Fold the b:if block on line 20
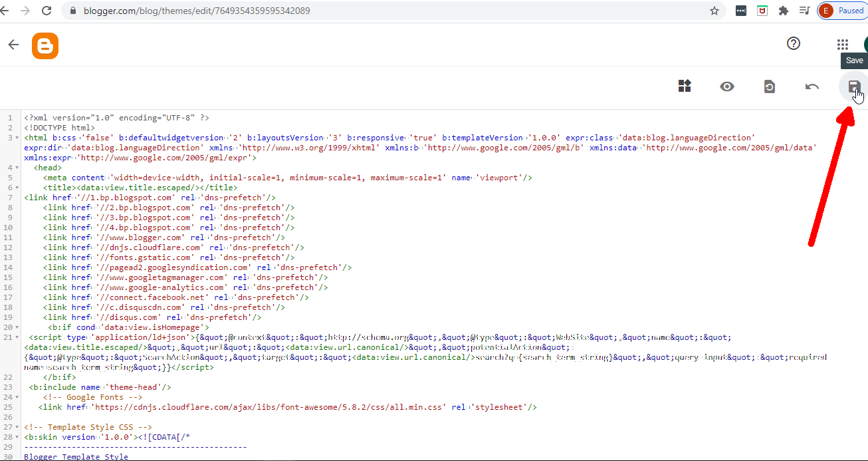 17,327
